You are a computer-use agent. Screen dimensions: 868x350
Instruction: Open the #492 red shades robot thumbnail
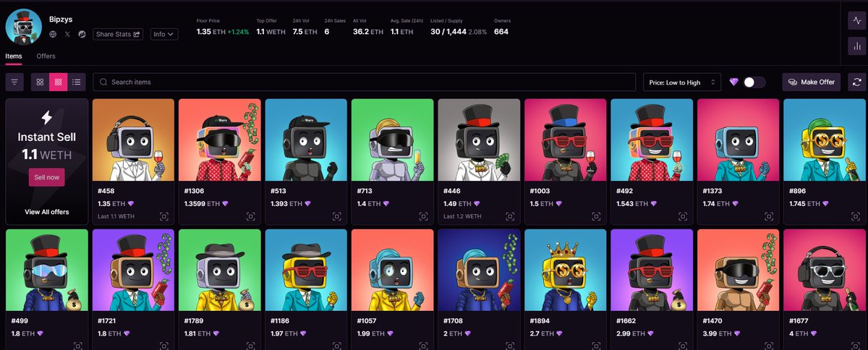coord(652,140)
